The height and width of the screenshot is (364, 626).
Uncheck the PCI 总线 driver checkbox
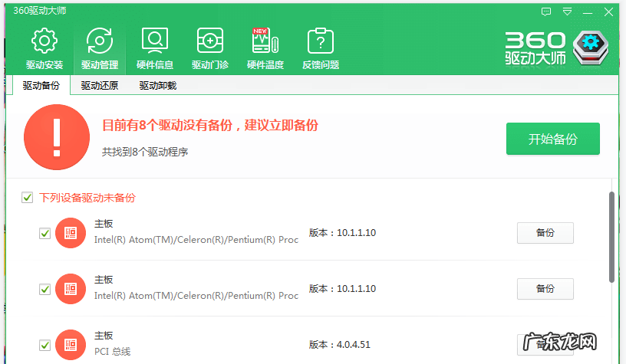(x=44, y=345)
